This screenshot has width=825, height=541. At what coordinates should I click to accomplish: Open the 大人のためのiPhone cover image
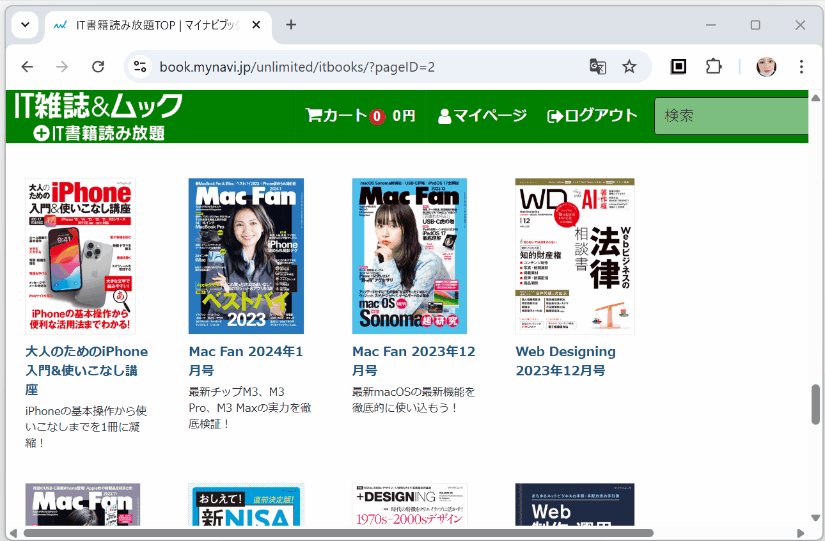pos(81,256)
